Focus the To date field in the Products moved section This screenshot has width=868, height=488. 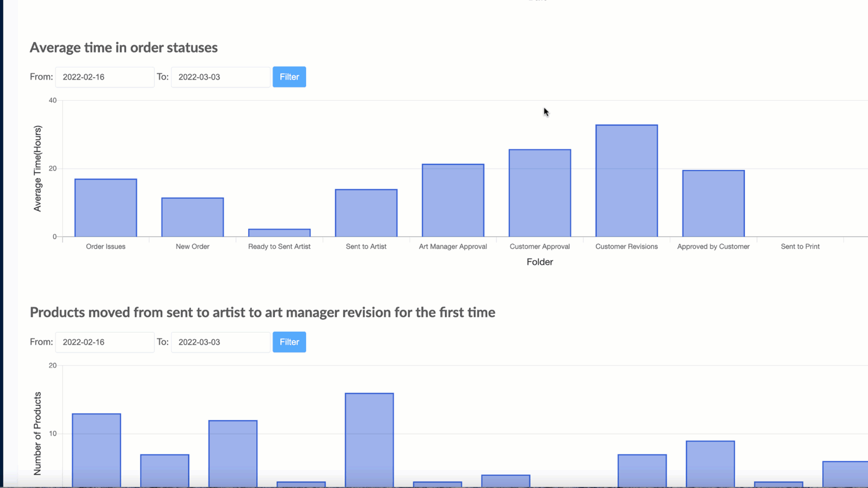tap(221, 342)
